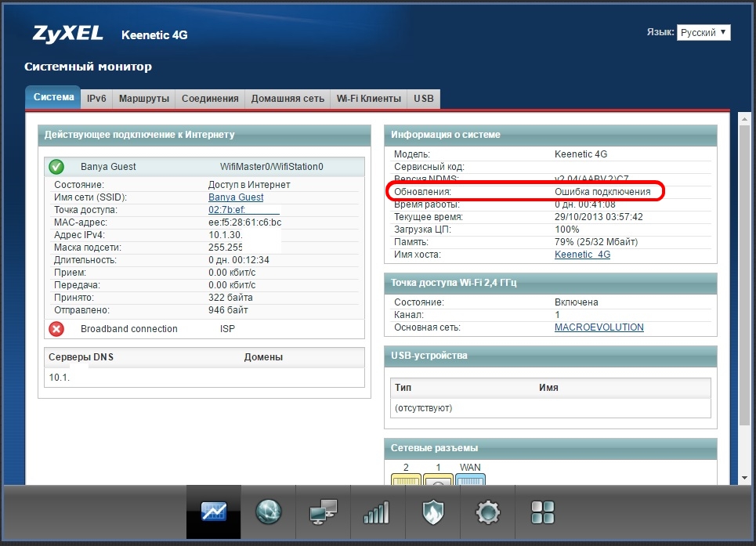Open the Домашняя сеть tab
The image size is (756, 546).
(288, 99)
